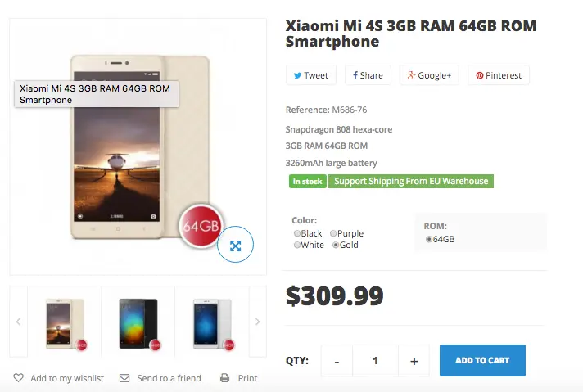Decrease quantity with minus button
Screen dimensions: 583x392
point(337,361)
